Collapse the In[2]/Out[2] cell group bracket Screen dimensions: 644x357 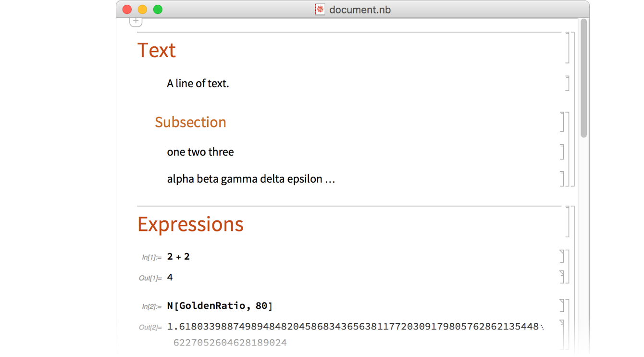pos(567,327)
